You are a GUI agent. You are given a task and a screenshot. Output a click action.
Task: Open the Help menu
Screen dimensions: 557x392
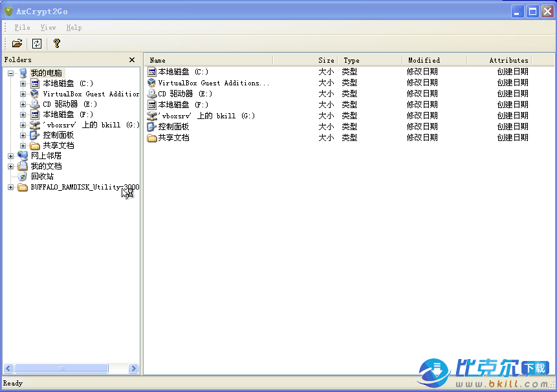click(x=74, y=28)
